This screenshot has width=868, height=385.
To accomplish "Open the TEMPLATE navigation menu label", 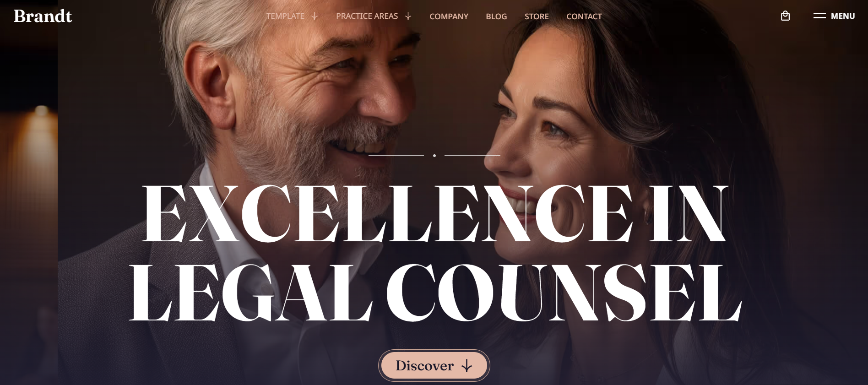I will [x=285, y=16].
